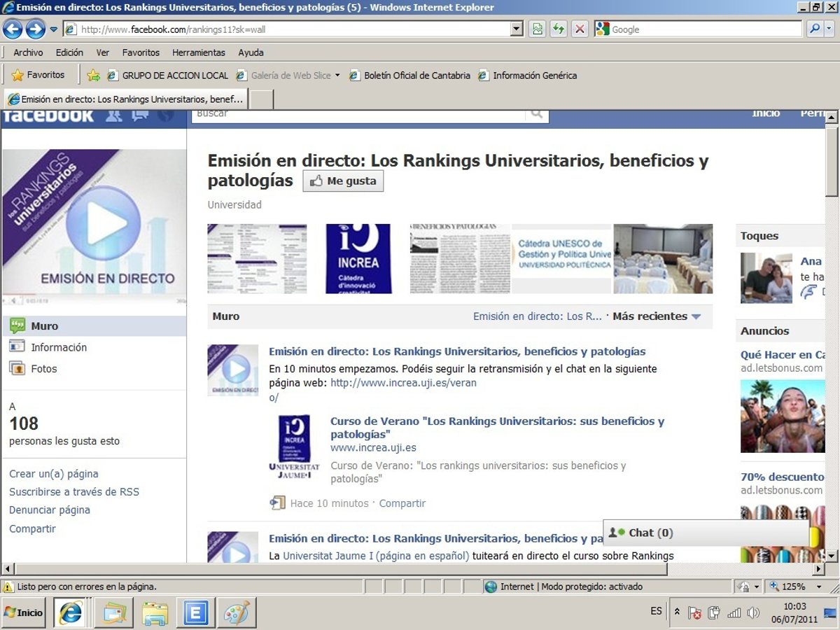Screen dimensions: 840x630
Task: Click the Refresh page icon
Action: pos(558,29)
